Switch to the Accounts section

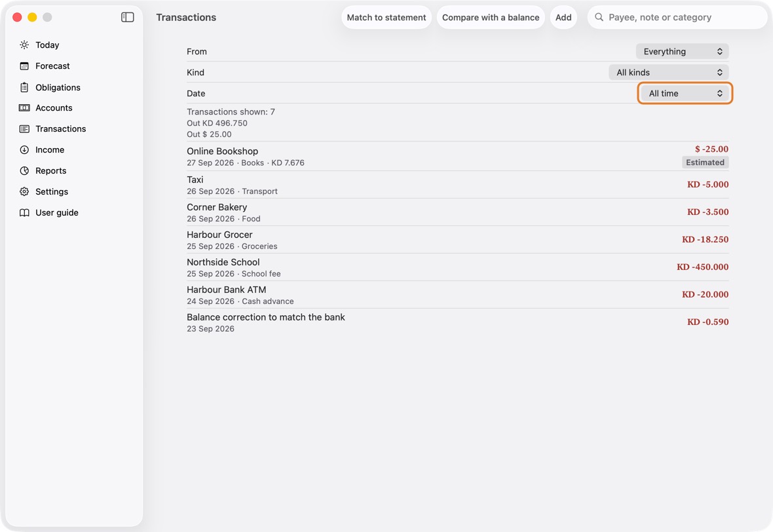[74, 108]
